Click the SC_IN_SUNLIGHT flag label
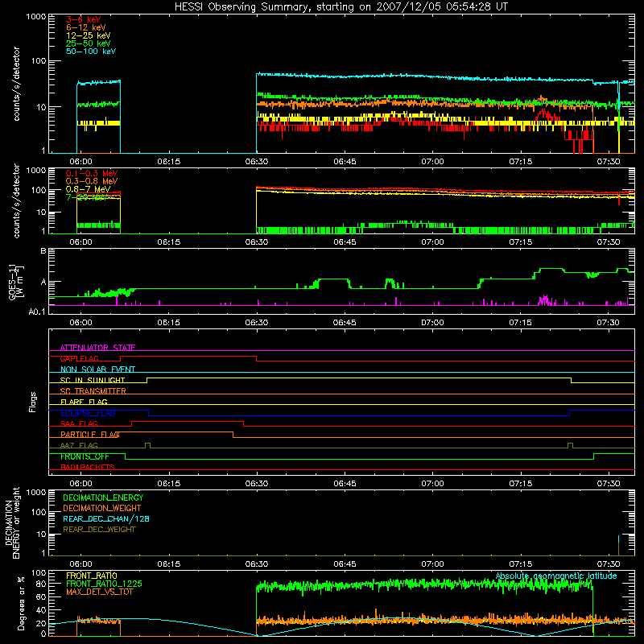This screenshot has height=644, width=644. point(93,380)
